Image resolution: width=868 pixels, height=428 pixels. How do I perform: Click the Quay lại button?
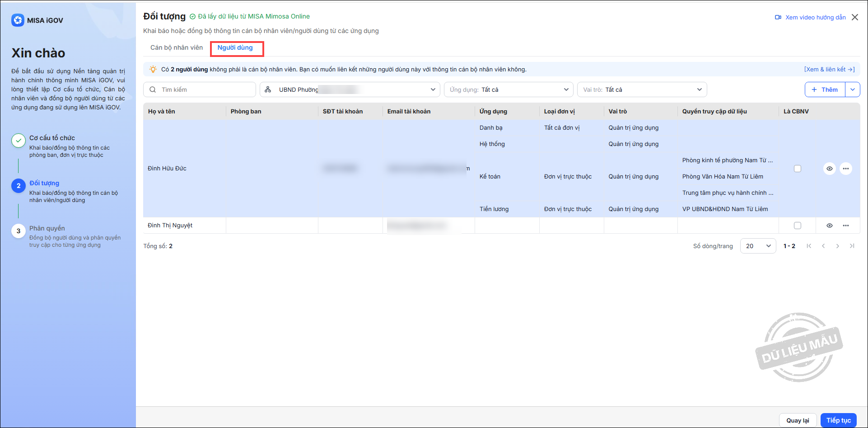[798, 420]
